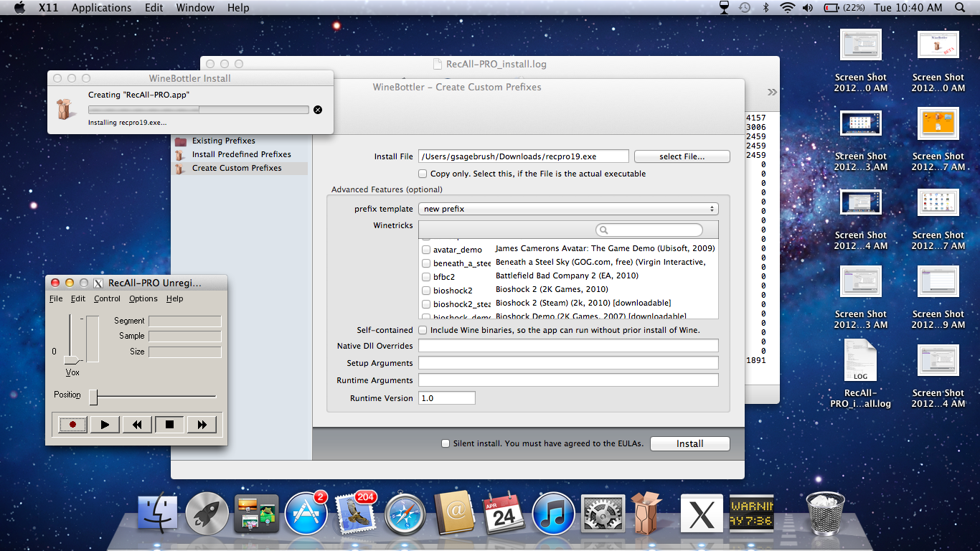Click the Creating RecAll-PRO.app progress bar

[199, 110]
